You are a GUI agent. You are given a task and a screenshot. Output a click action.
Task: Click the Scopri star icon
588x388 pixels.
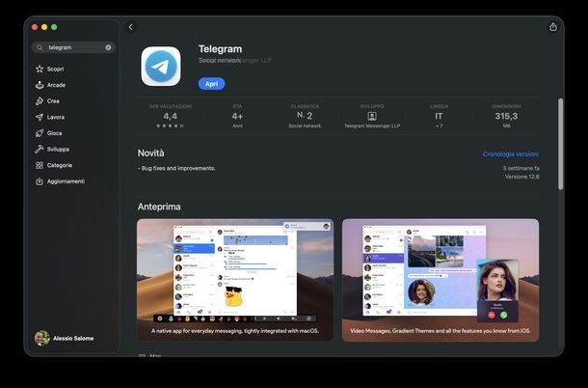click(x=40, y=69)
